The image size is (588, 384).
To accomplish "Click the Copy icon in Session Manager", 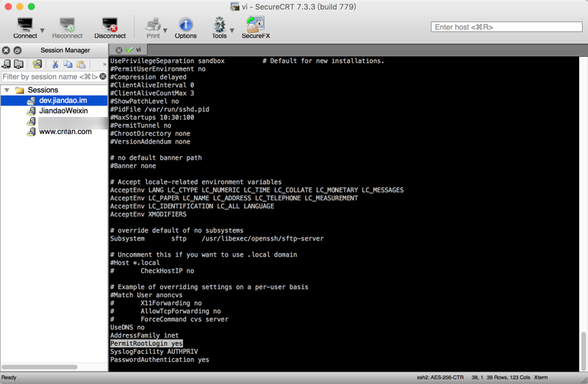I will [x=68, y=64].
